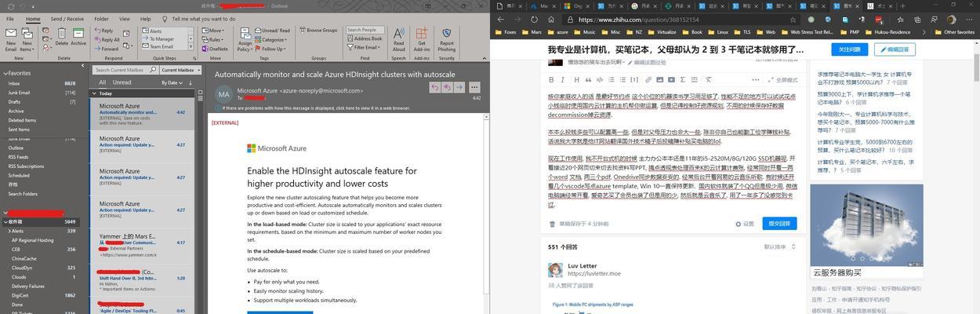Click New Email icon in Outlook ribbon
The height and width of the screenshot is (314, 980).
11,39
